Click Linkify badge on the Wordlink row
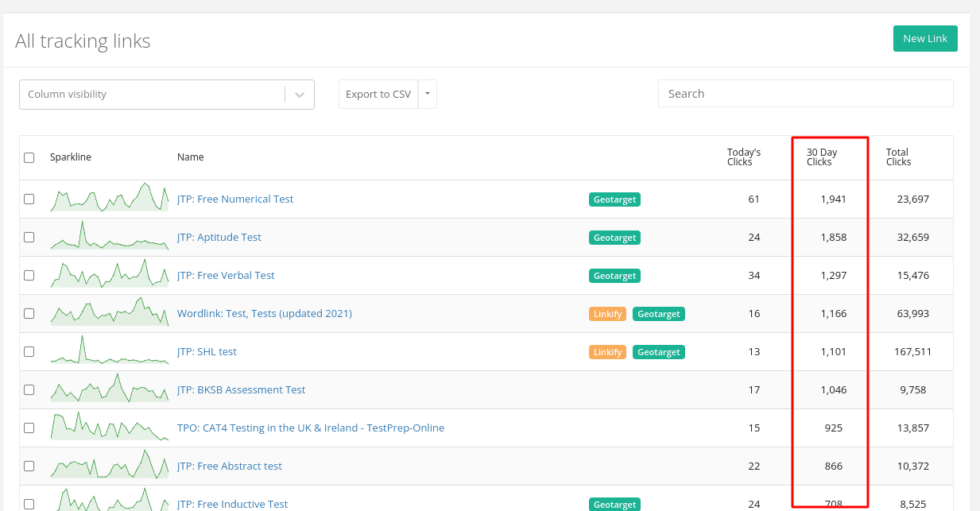Viewport: 980px width, 511px height. (607, 314)
